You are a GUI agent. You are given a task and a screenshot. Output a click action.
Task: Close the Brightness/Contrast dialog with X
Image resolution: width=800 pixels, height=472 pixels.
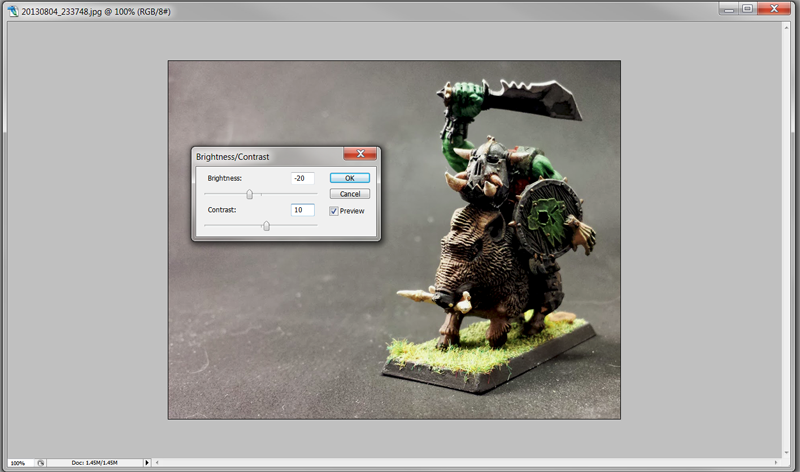click(x=359, y=155)
